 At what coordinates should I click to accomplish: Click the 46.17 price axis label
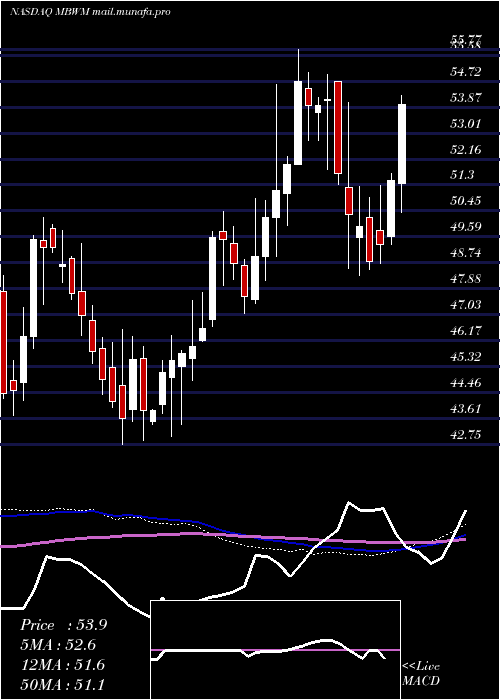(x=466, y=331)
